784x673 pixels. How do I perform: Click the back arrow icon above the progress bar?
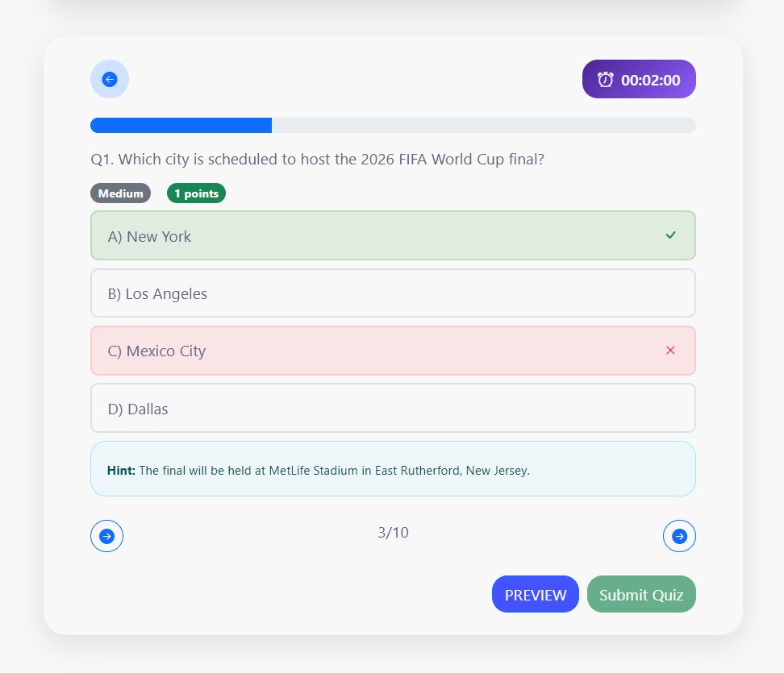pyautogui.click(x=110, y=79)
